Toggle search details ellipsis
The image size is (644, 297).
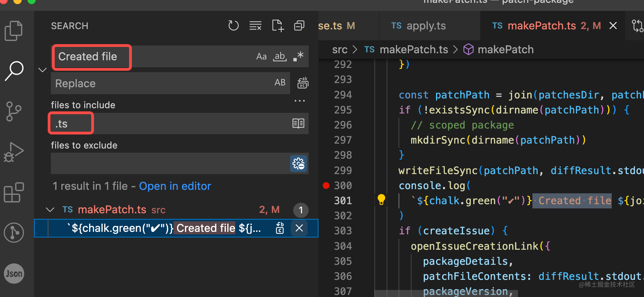pos(300,101)
